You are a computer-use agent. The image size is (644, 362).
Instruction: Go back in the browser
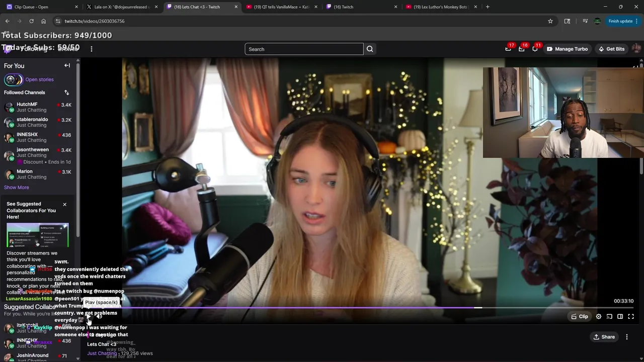[x=7, y=21]
